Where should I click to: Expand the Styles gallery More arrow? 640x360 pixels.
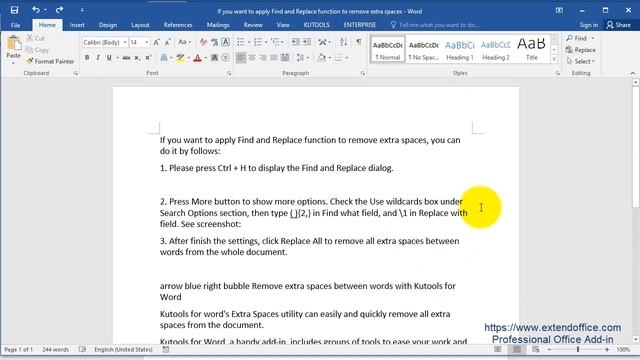(554, 59)
